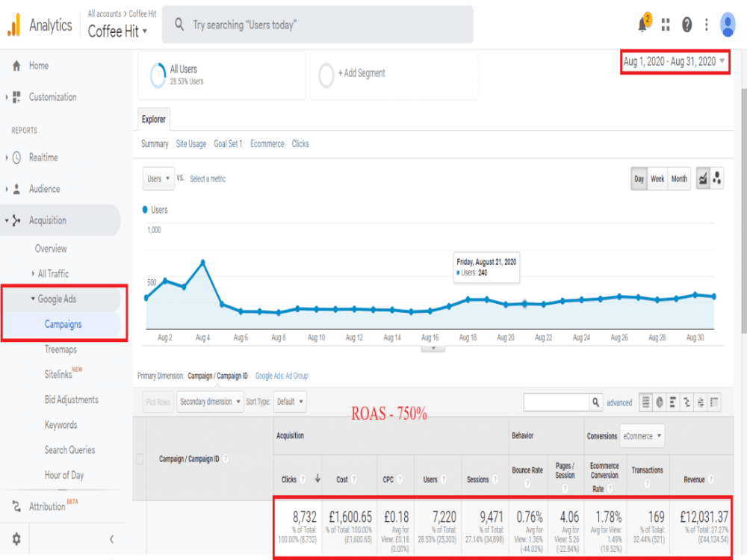Click the table filter search field

557,402
